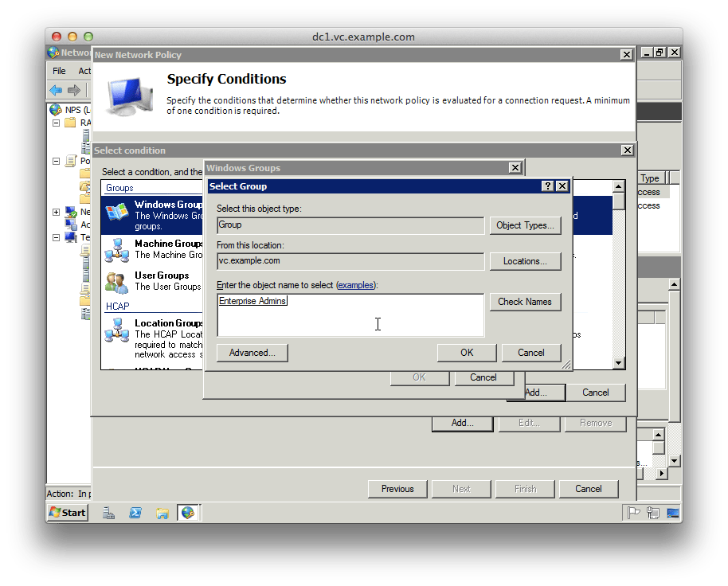
Task: Open the File menu
Action: tap(59, 71)
